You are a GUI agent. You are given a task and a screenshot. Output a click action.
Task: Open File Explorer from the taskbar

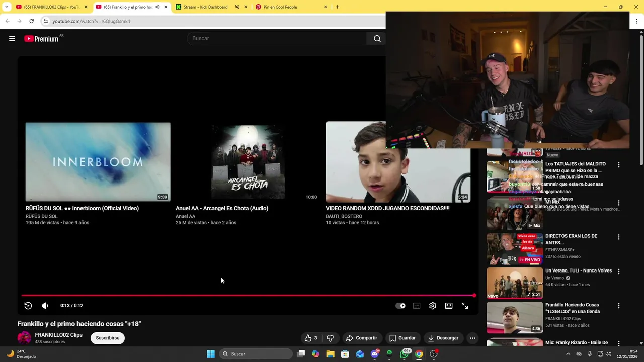click(x=330, y=354)
